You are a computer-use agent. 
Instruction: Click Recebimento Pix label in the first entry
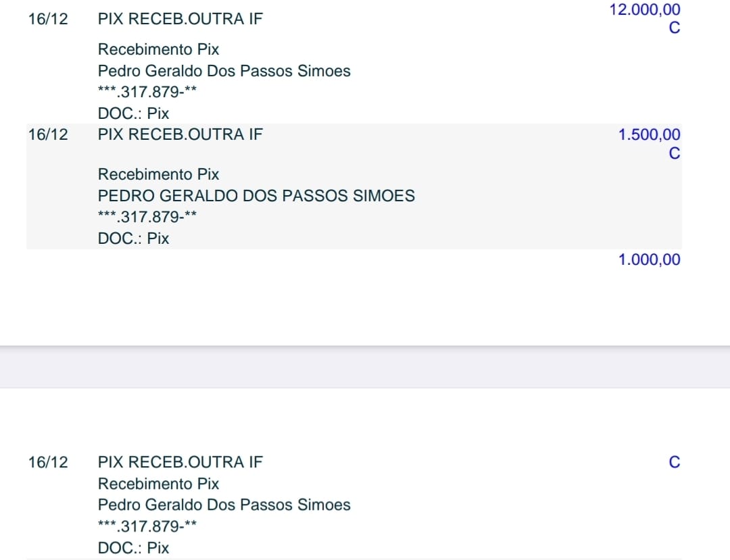[158, 49]
